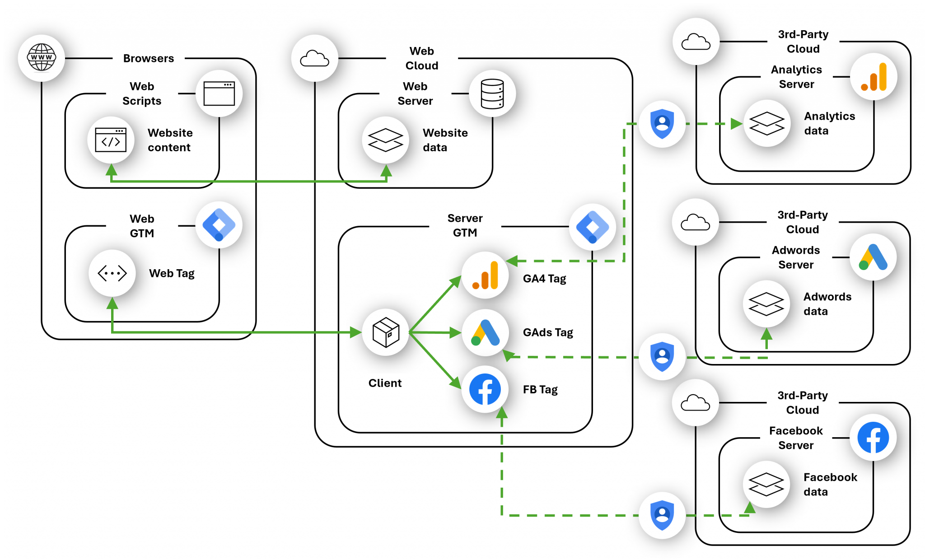Click the privacy shield icon near Facebook data
The width and height of the screenshot is (925, 560).
[x=662, y=515]
